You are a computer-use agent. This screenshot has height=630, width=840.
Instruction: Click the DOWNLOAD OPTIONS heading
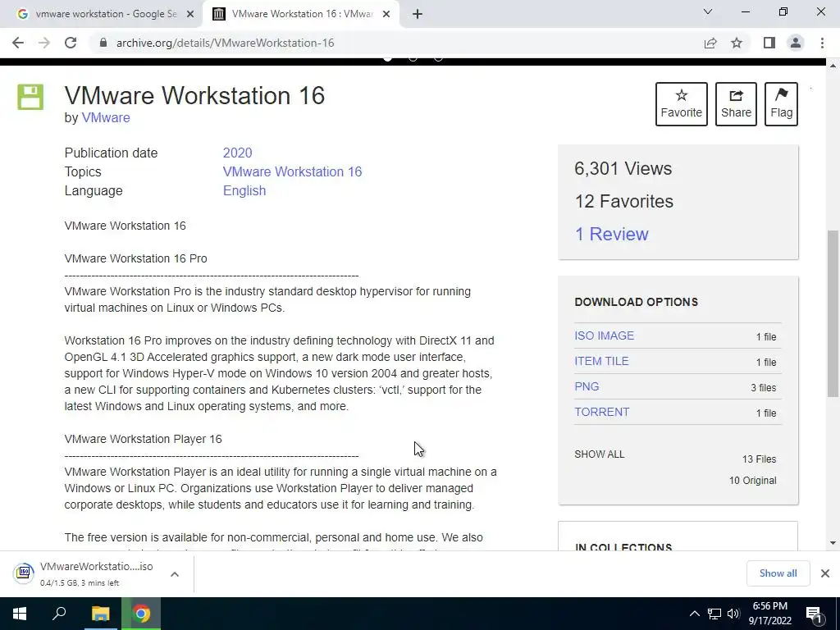636,302
